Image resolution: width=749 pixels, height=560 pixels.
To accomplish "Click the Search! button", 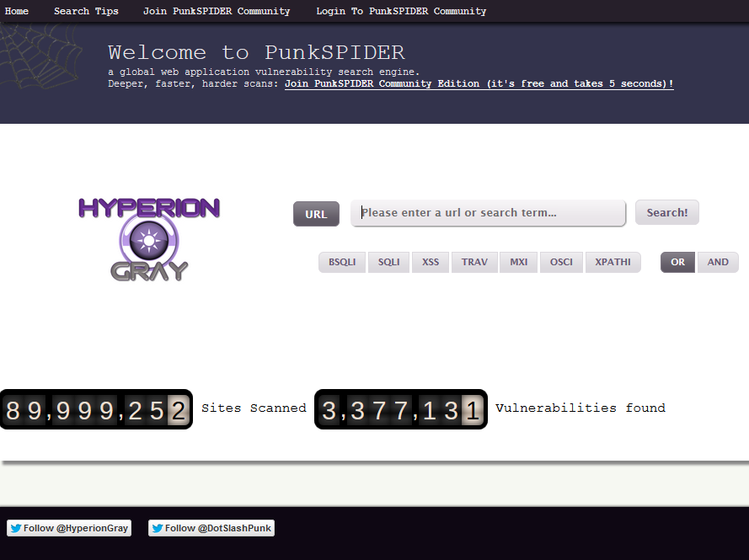I will [666, 212].
